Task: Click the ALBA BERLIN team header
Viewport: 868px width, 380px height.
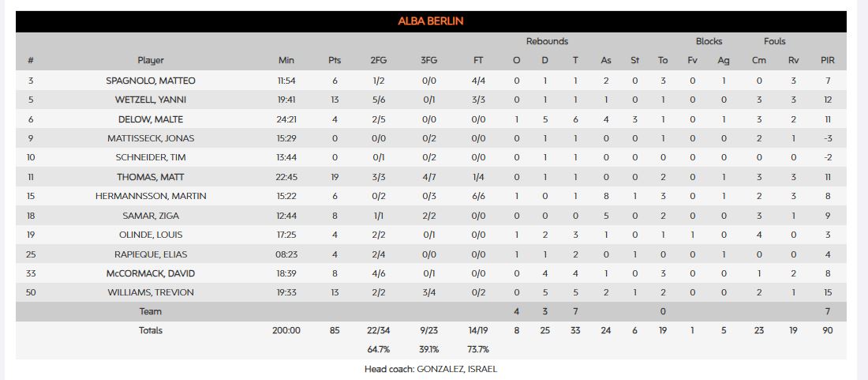Action: [x=431, y=21]
